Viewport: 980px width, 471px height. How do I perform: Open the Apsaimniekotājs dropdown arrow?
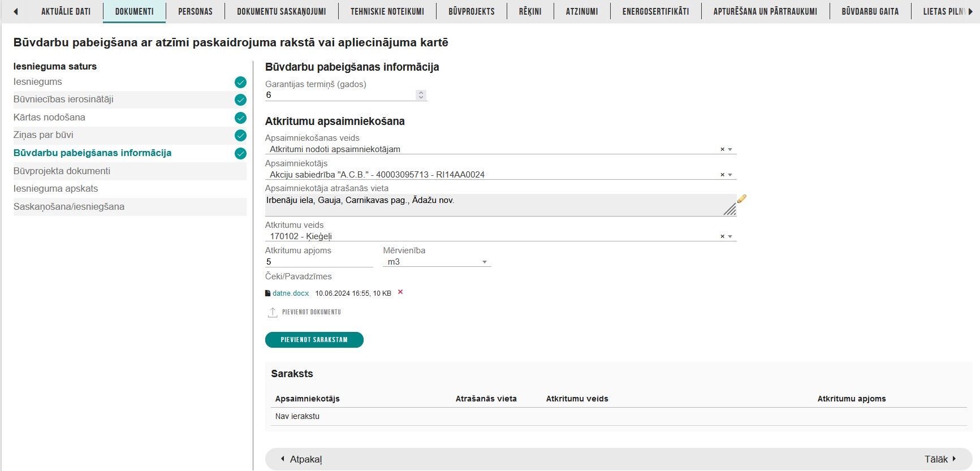[730, 175]
